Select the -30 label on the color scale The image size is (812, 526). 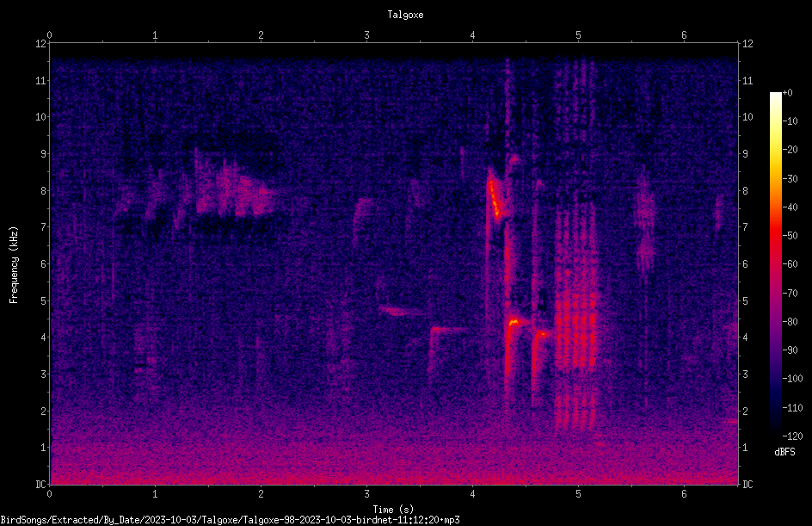pyautogui.click(x=790, y=179)
